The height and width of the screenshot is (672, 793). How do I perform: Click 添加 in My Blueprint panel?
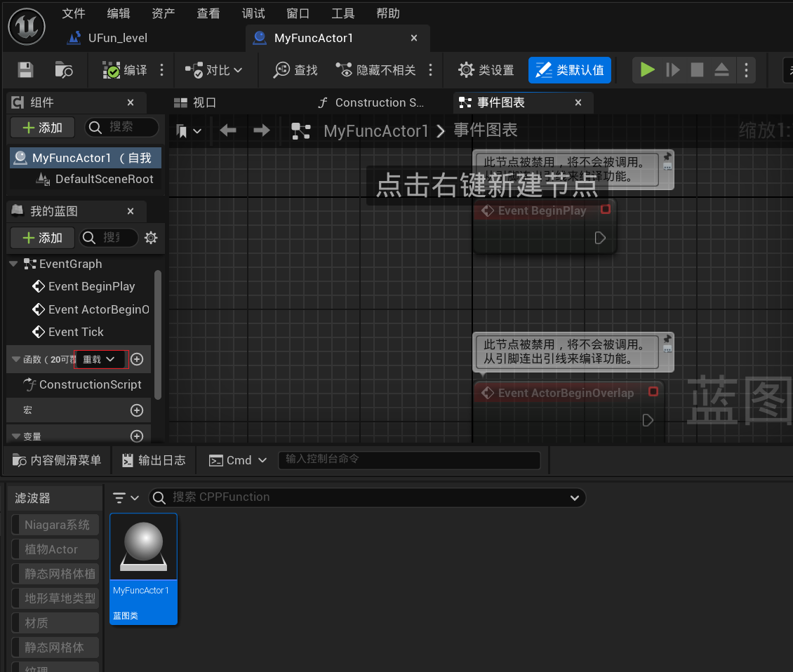43,238
